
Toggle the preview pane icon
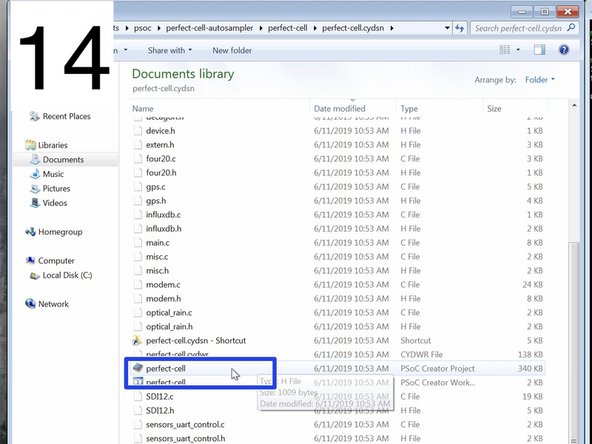click(540, 50)
